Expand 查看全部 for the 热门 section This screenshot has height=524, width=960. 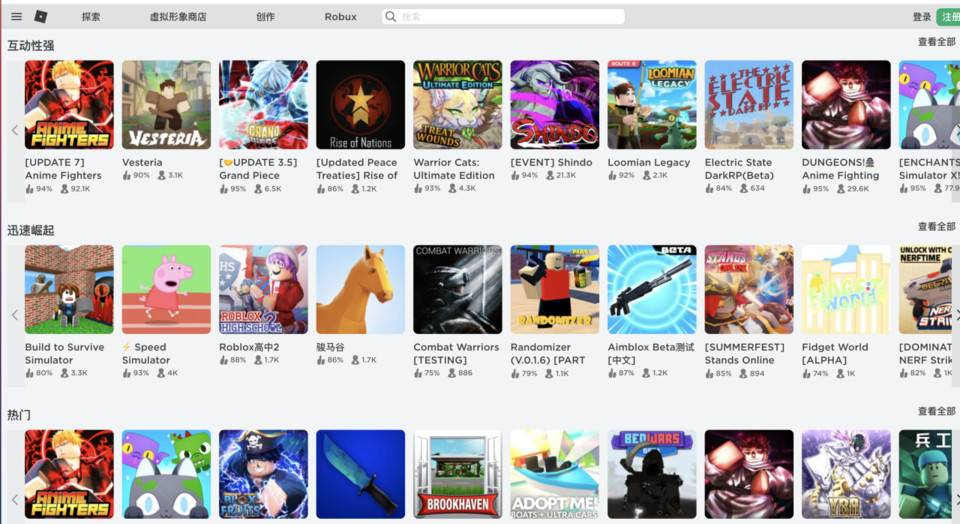[x=936, y=411]
